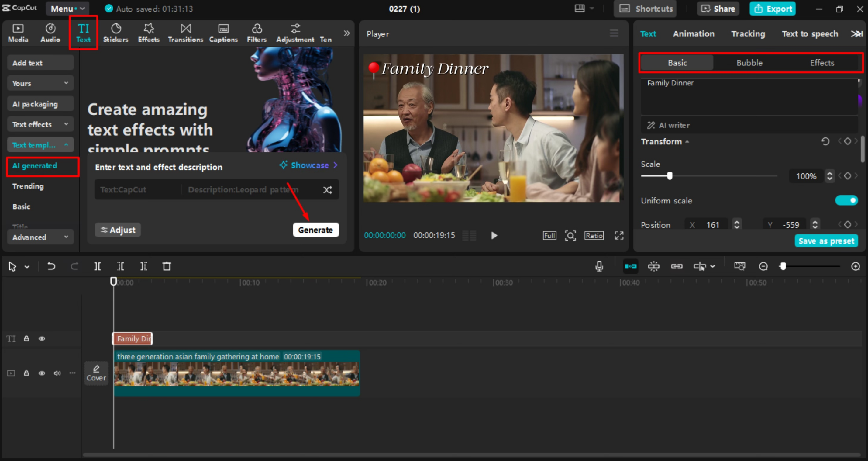Open the Captions panel

click(223, 33)
